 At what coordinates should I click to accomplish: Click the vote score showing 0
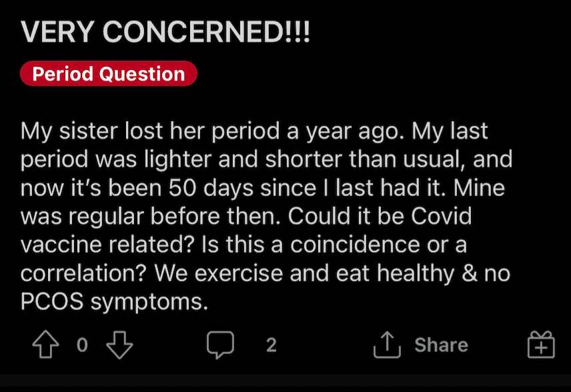pos(82,345)
